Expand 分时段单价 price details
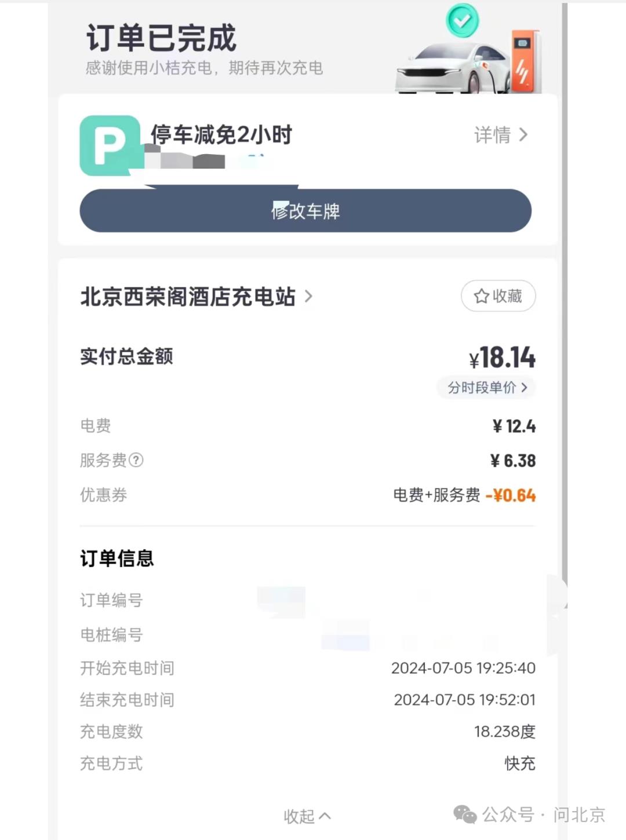The width and height of the screenshot is (626, 840). coord(486,388)
